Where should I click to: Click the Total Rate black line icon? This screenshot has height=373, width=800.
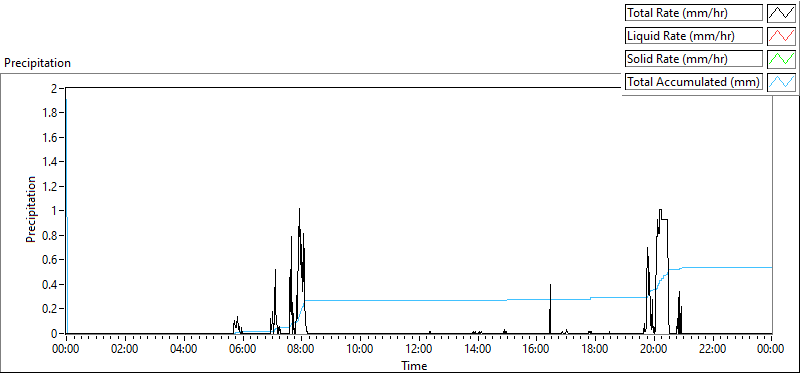point(782,12)
